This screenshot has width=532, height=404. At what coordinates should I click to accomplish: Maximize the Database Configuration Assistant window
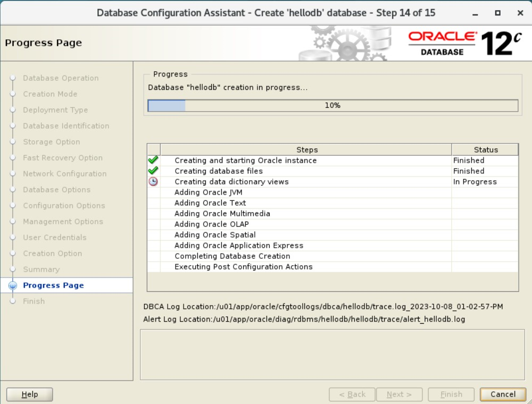(497, 13)
